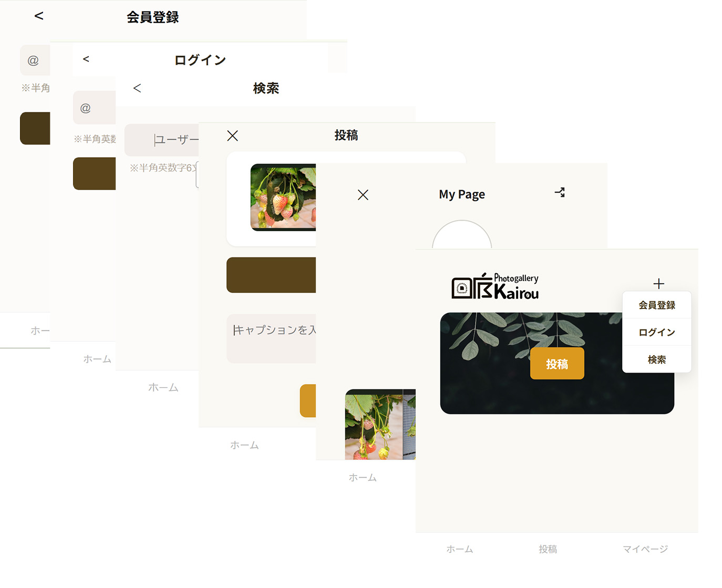The height and width of the screenshot is (588, 722).
Task: Click the back arrow on the ログイン screen
Action: coord(86,59)
